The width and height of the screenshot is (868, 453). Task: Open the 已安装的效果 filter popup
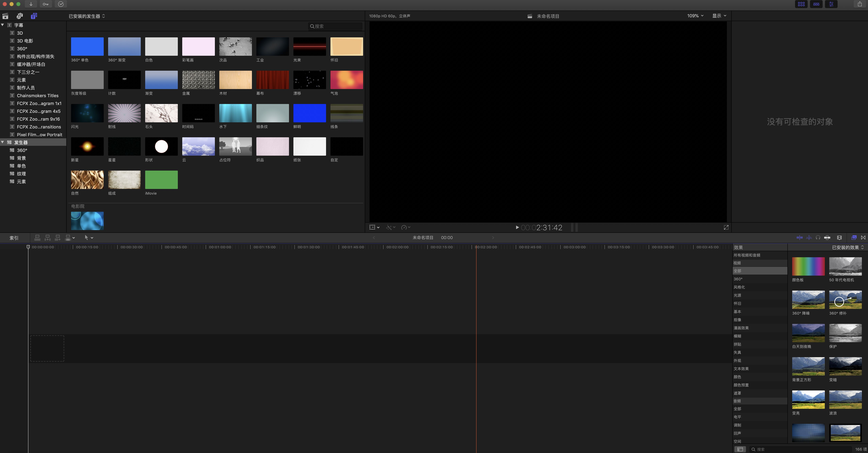[848, 248]
